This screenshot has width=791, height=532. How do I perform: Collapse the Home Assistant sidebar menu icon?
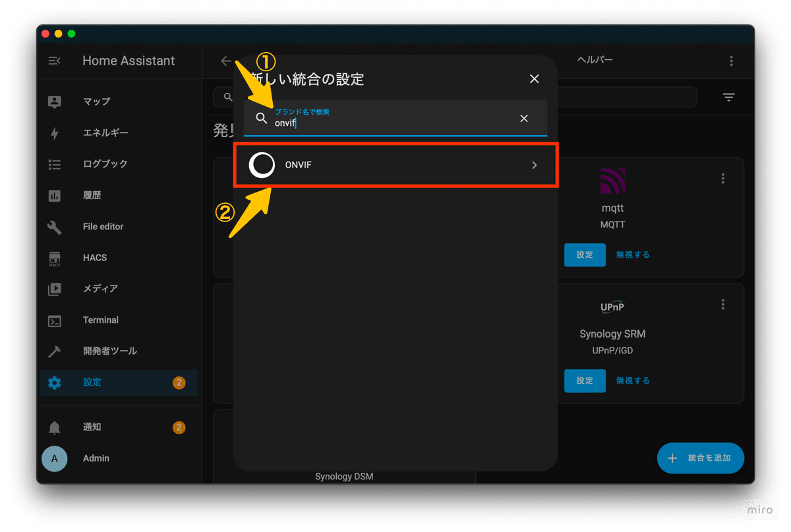click(55, 61)
